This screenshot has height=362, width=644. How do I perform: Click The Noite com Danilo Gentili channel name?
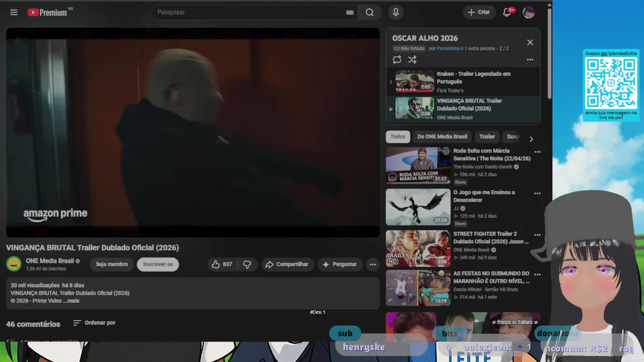tap(482, 167)
